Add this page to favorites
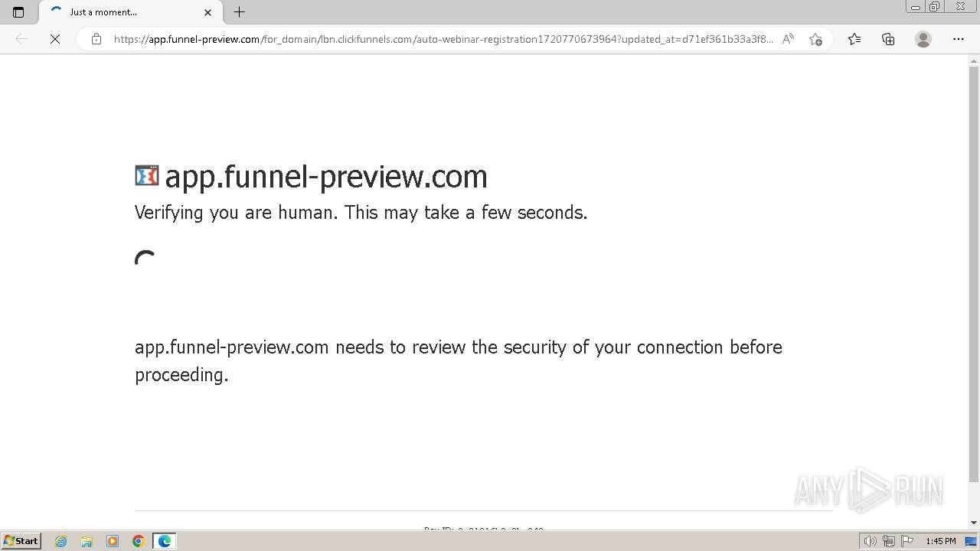980x551 pixels. tap(815, 39)
